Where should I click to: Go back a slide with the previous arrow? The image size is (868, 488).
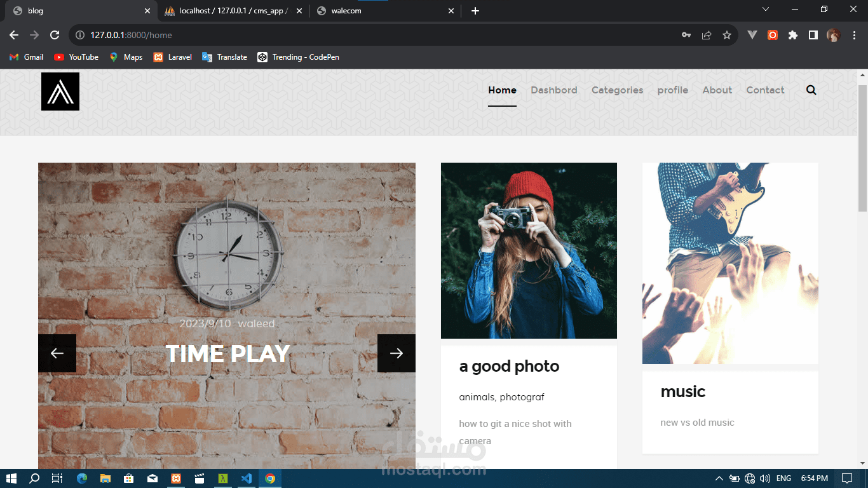pos(57,353)
